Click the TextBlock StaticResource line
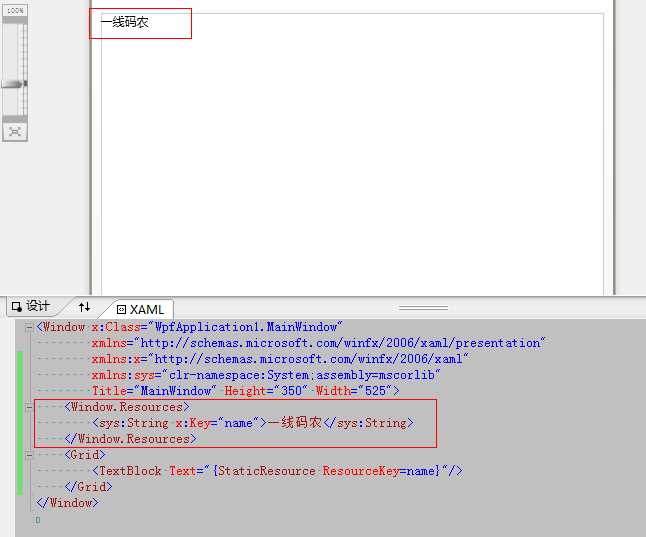This screenshot has width=646, height=537. click(x=277, y=471)
